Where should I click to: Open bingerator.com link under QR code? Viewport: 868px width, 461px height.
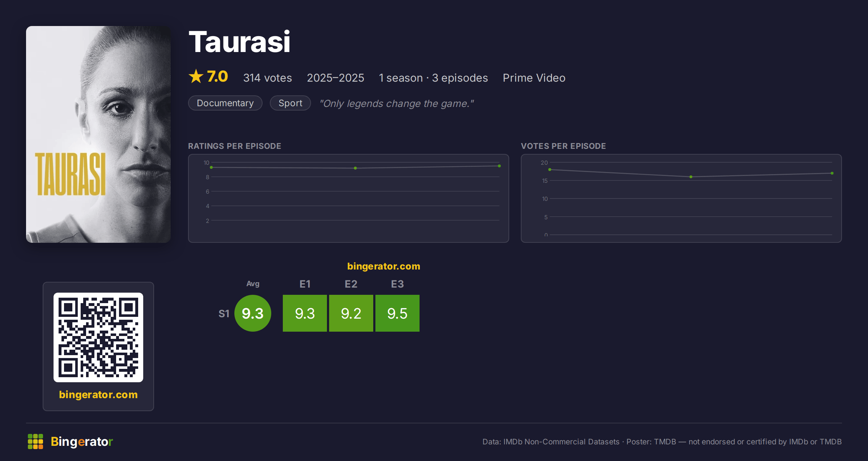(98, 395)
